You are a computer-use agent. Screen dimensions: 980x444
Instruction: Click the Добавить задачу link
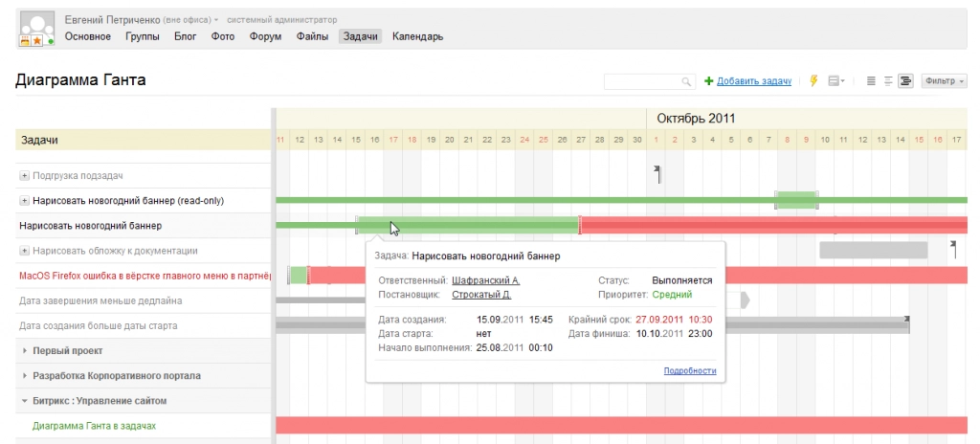coord(754,81)
